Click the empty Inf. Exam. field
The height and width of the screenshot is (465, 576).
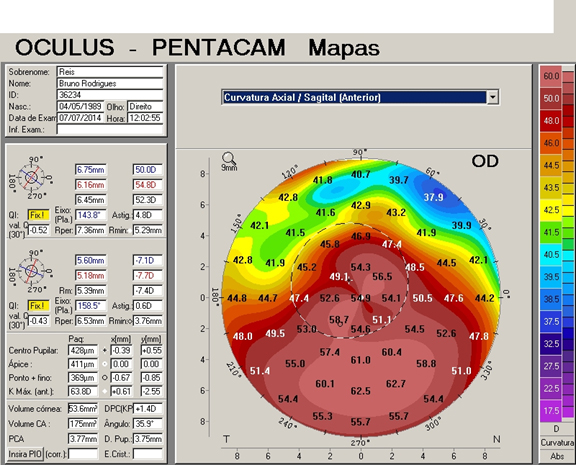pyautogui.click(x=110, y=129)
